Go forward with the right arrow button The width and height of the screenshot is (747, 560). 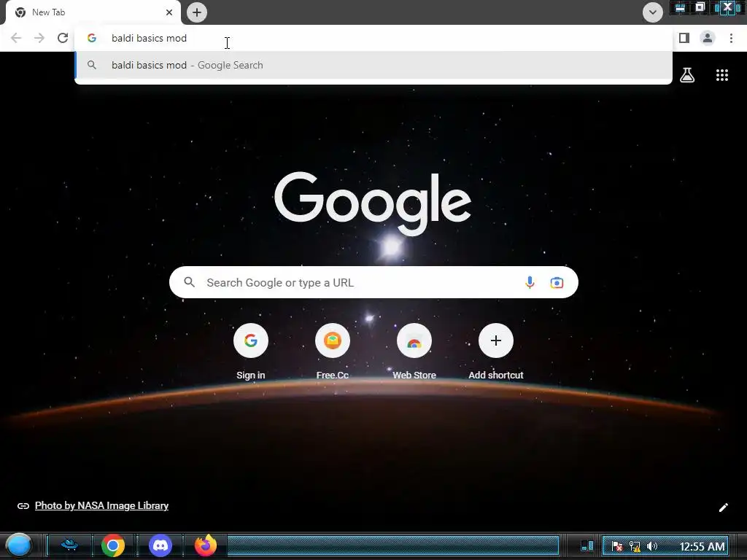[39, 38]
